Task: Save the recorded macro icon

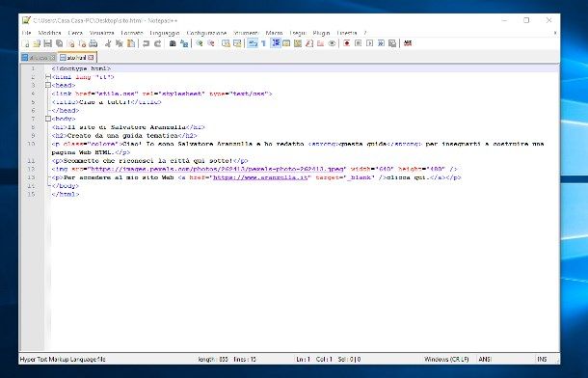Action: [x=392, y=43]
